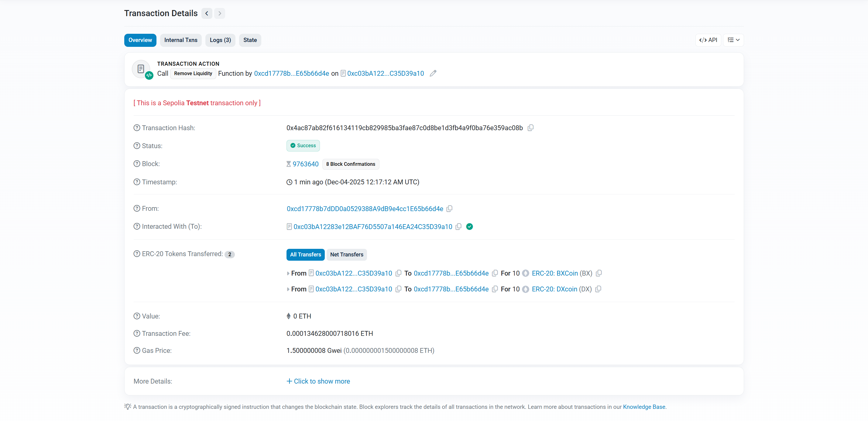868x421 pixels.
Task: Copy DXcoin token address icon
Action: click(598, 289)
